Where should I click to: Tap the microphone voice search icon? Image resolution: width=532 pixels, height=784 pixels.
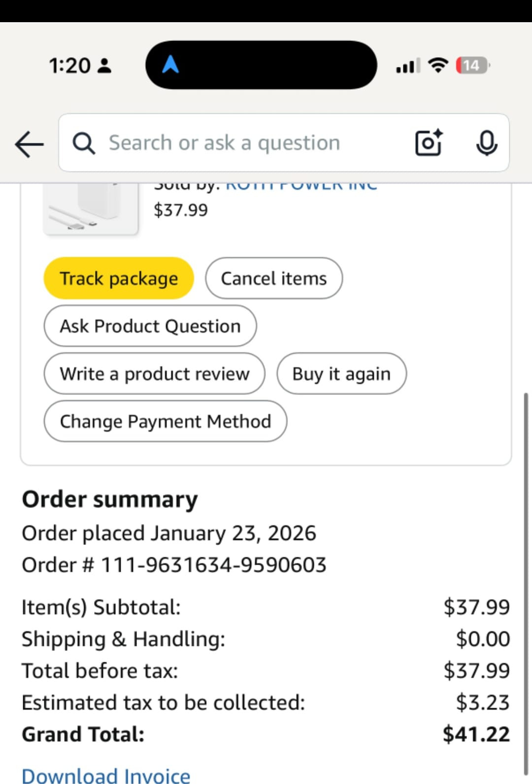(486, 143)
